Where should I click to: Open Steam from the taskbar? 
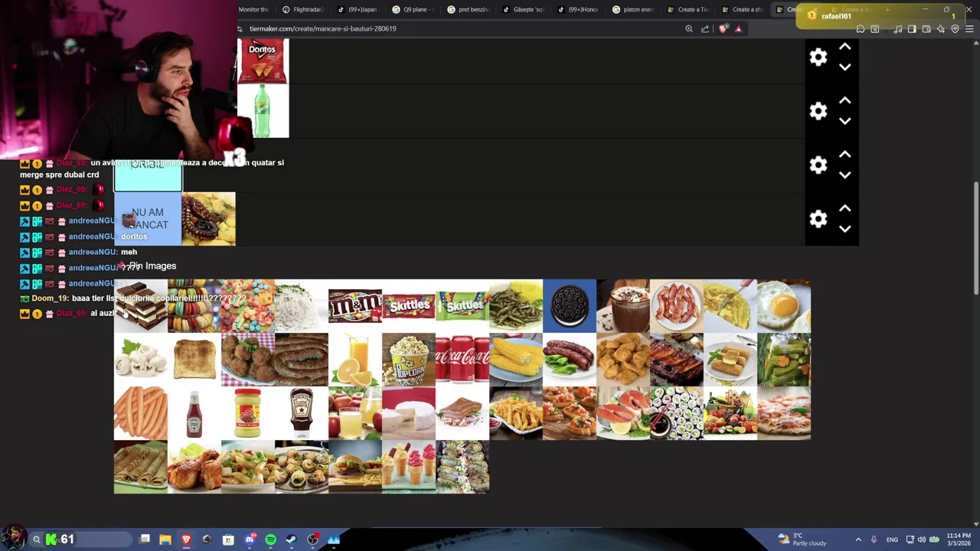point(292,540)
